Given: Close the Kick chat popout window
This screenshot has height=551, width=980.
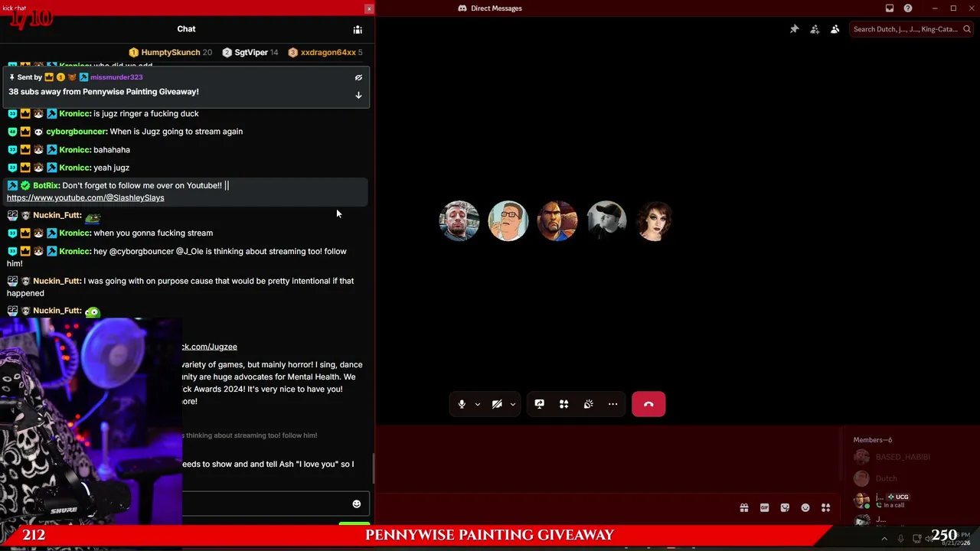Looking at the screenshot, I should click(x=369, y=8).
